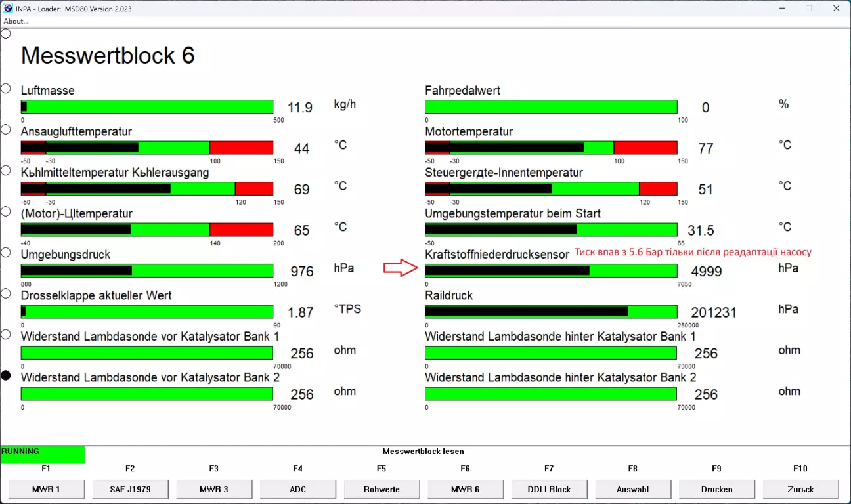Click the red arrow pointing to fuel pressure
This screenshot has height=504, width=851.
[x=401, y=267]
